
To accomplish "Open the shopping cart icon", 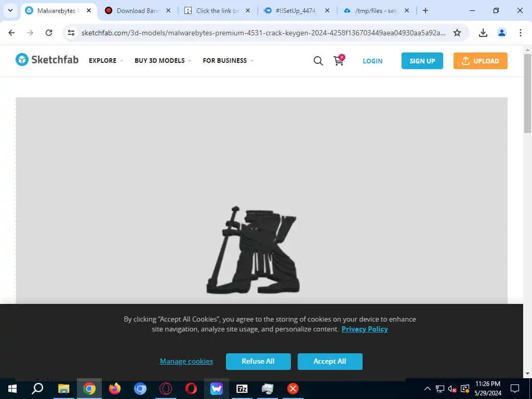I will coord(339,60).
